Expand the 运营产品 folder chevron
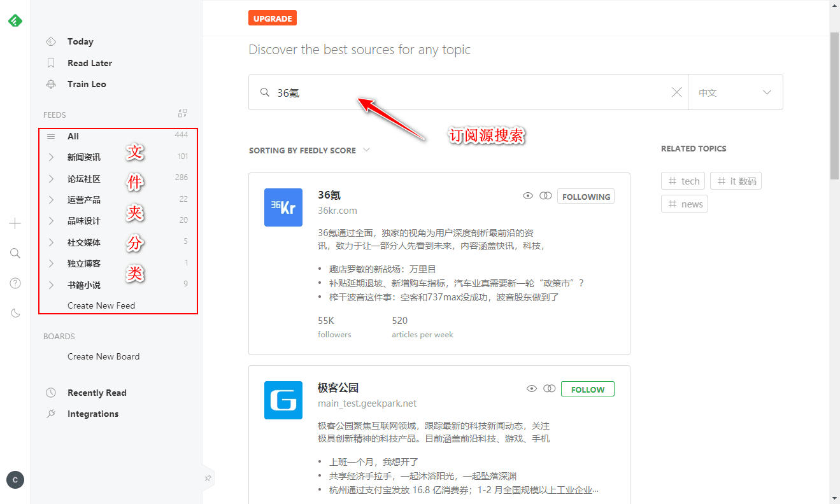This screenshot has width=840, height=504. (51, 200)
